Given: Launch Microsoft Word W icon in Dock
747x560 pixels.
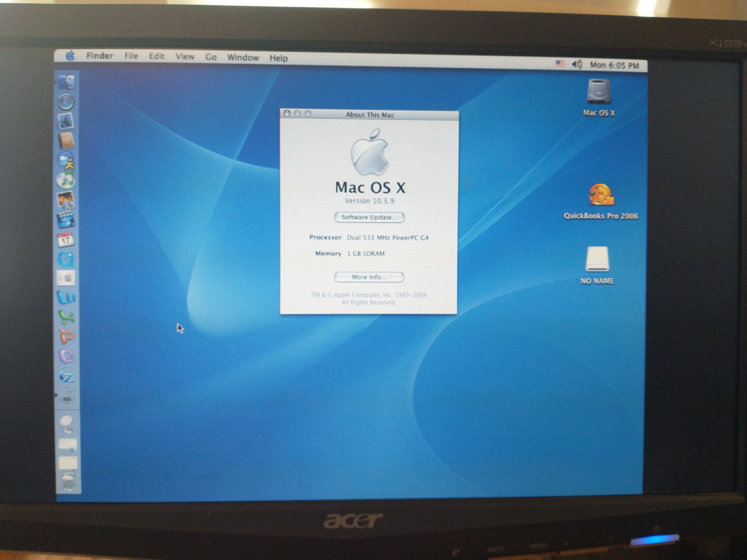Looking at the screenshot, I should click(66, 298).
